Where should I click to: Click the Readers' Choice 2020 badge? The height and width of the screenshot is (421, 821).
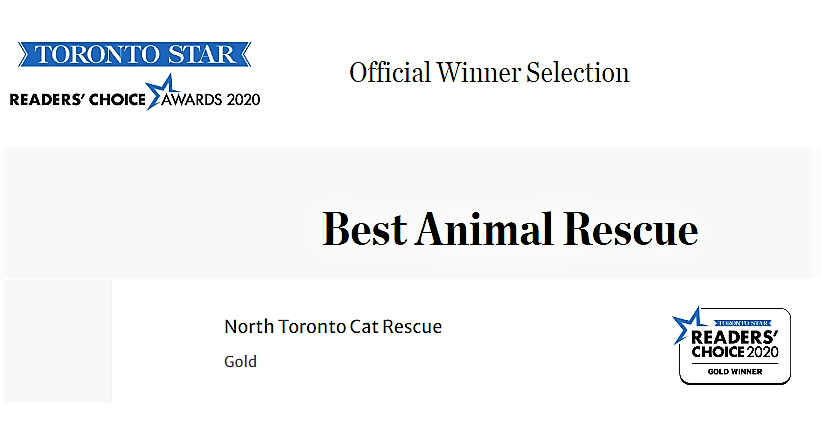[734, 346]
